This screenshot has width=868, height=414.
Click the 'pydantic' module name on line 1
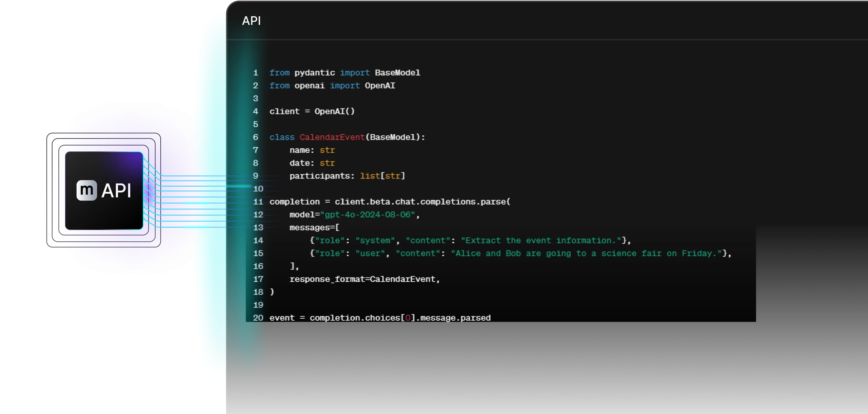click(x=314, y=73)
